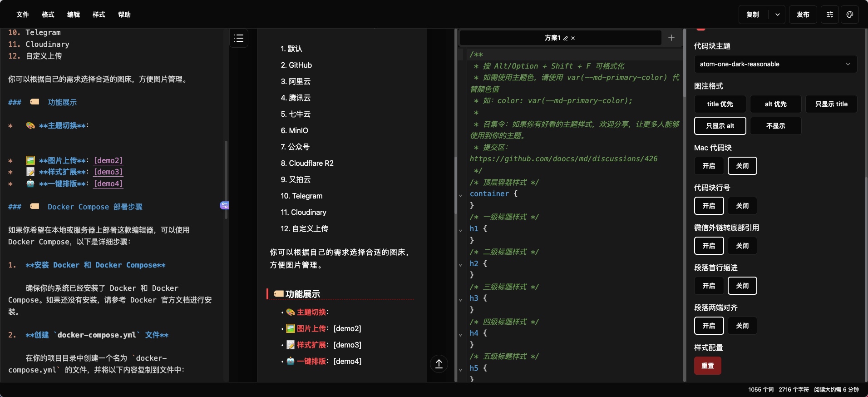Screen dimensions: 868x397
Task: Open the table of contents icon
Action: [239, 38]
